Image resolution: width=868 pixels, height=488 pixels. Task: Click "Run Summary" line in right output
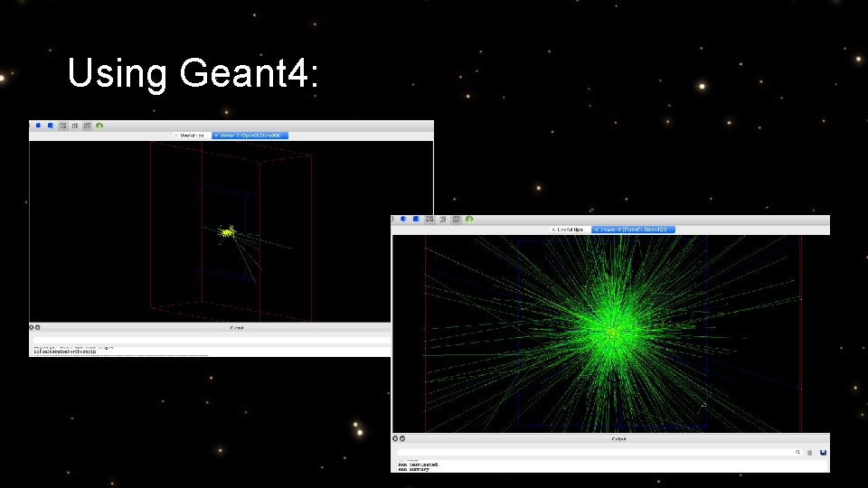[413, 469]
